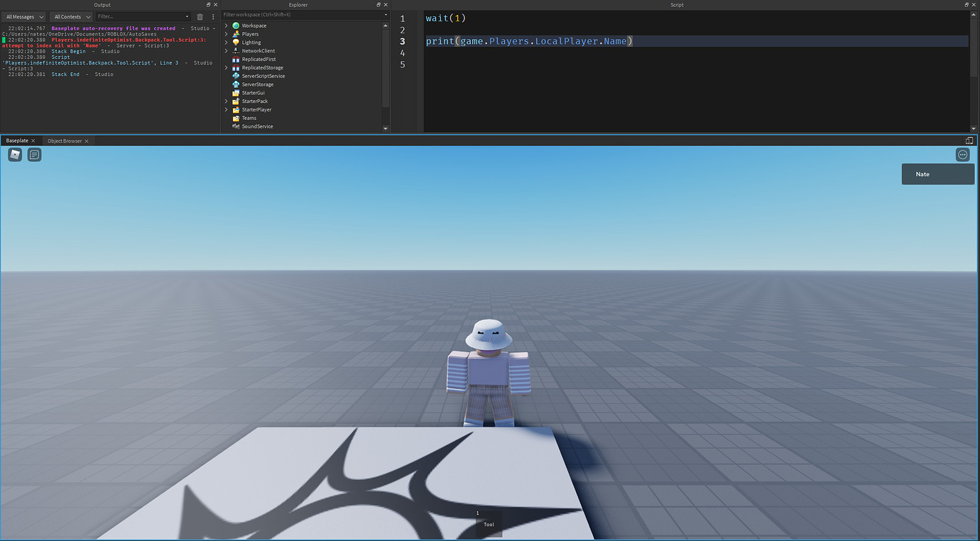Click the ServerScriptService icon in Explorer
980x541 pixels.
tap(235, 75)
